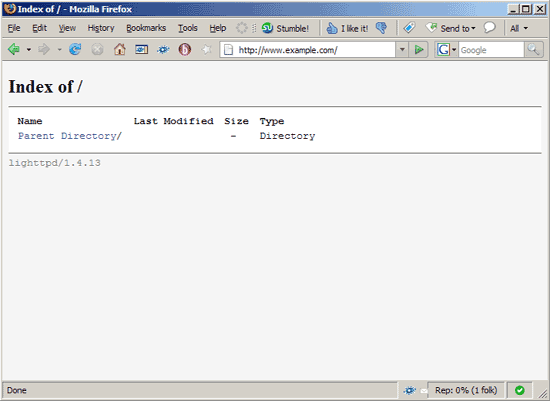550x401 pixels.
Task: Click the magnifier search button
Action: coord(533,50)
